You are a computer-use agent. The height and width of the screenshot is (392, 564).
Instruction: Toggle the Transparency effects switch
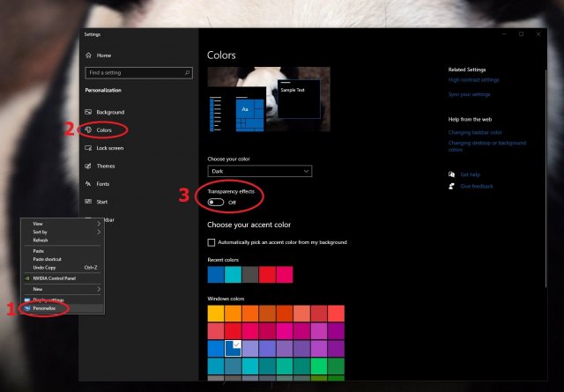[x=216, y=202]
